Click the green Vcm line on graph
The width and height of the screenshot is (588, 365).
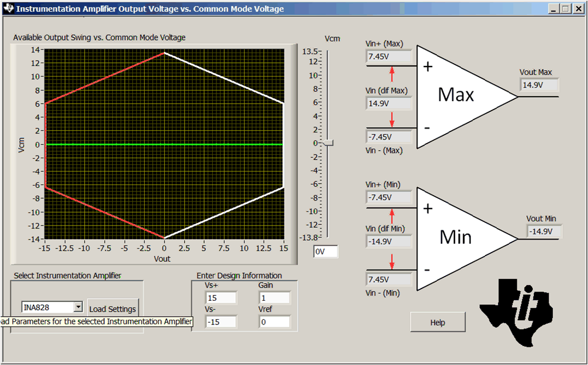106,144
